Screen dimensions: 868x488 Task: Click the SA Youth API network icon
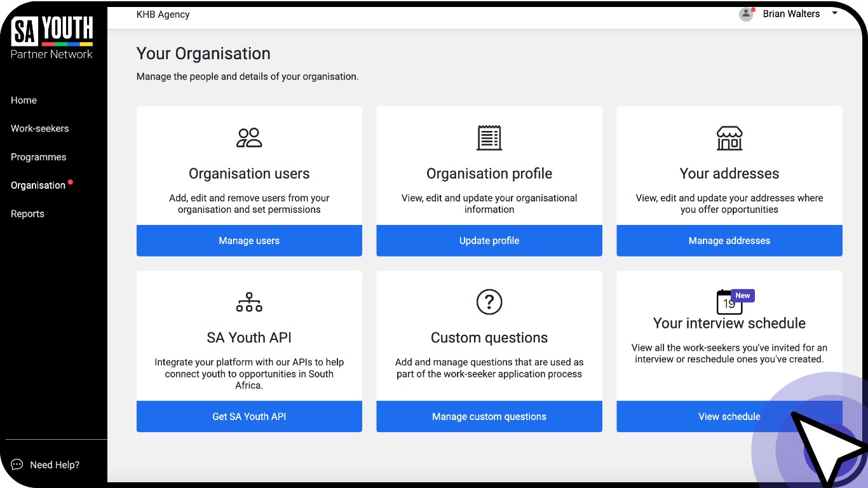[249, 302]
